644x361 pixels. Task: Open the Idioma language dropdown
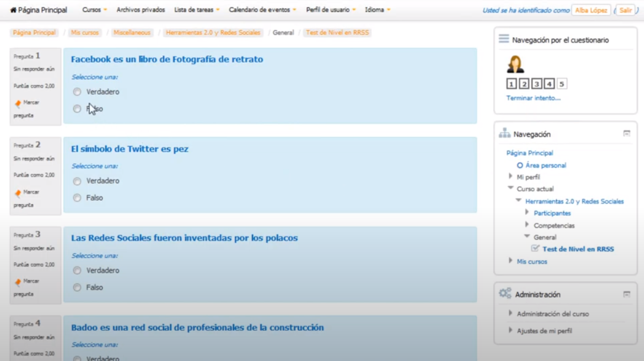[x=377, y=10]
